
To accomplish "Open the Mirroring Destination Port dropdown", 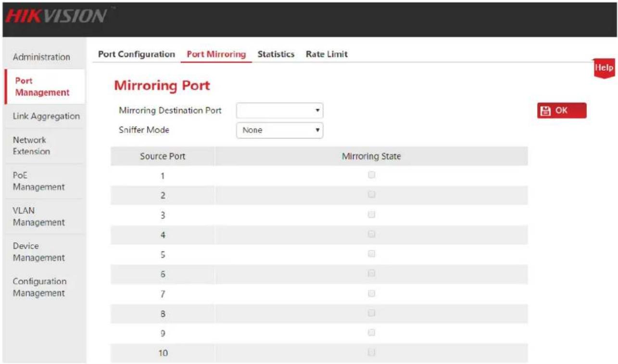I will [x=279, y=111].
